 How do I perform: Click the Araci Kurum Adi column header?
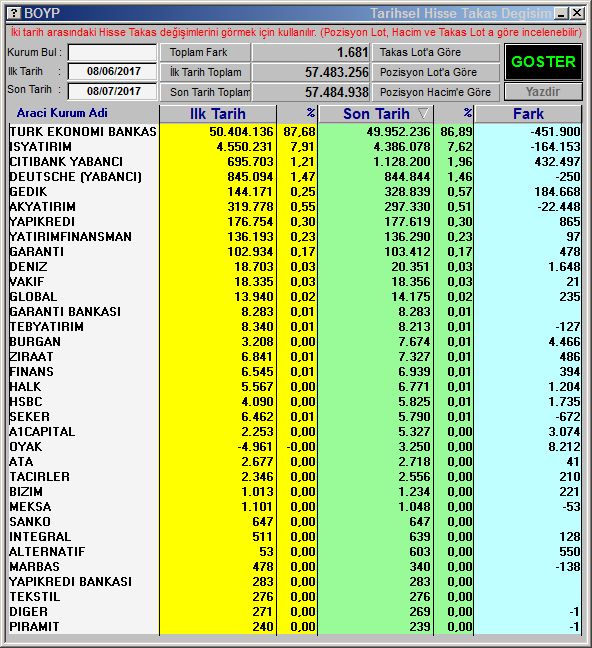click(x=62, y=113)
